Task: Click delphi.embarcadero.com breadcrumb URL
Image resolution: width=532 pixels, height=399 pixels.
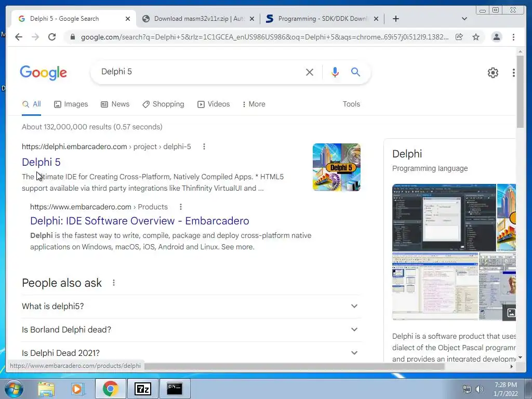Action: click(x=106, y=147)
